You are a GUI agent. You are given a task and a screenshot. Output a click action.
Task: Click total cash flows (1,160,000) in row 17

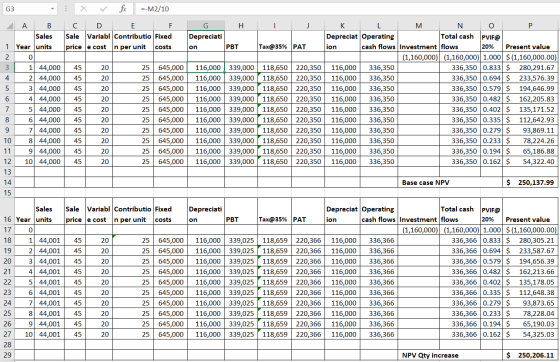(460, 230)
